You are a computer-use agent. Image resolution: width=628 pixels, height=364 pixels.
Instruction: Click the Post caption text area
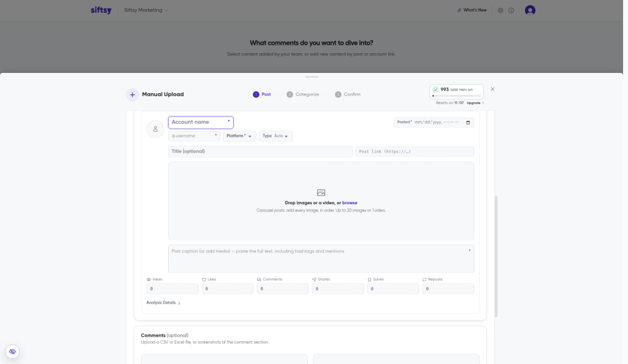[321, 259]
